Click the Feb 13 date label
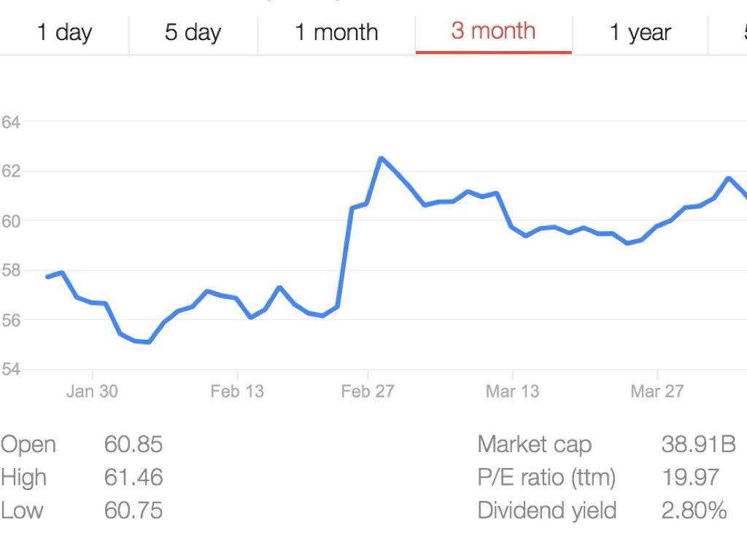The width and height of the screenshot is (747, 560). (237, 392)
